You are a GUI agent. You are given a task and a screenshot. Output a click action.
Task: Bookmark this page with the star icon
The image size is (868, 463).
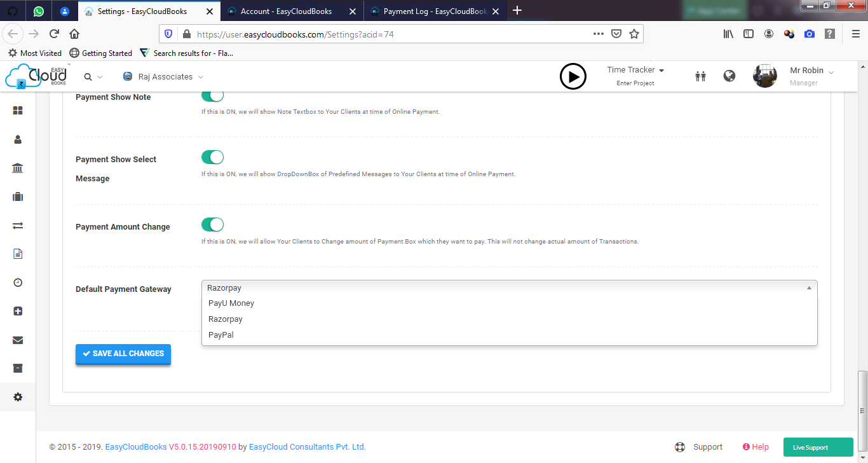[x=634, y=34]
